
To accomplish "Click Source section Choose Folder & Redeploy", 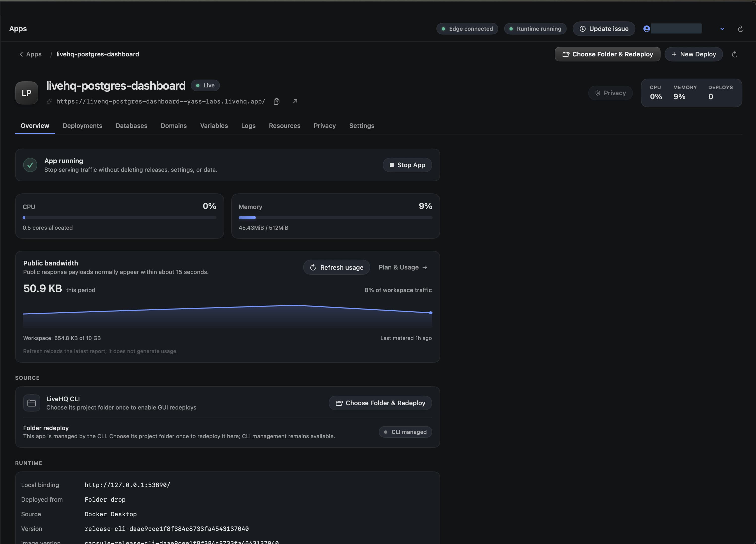I will point(380,403).
